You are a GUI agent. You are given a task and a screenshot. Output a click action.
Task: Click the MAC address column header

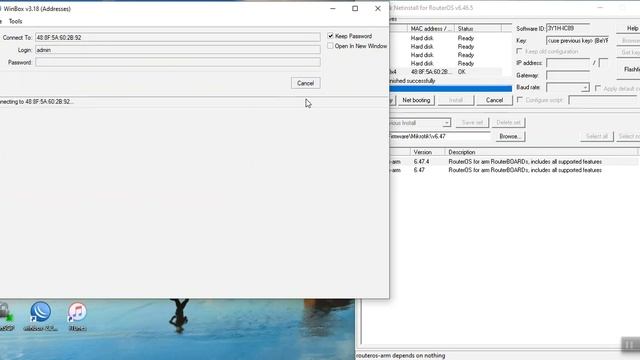(x=431, y=29)
